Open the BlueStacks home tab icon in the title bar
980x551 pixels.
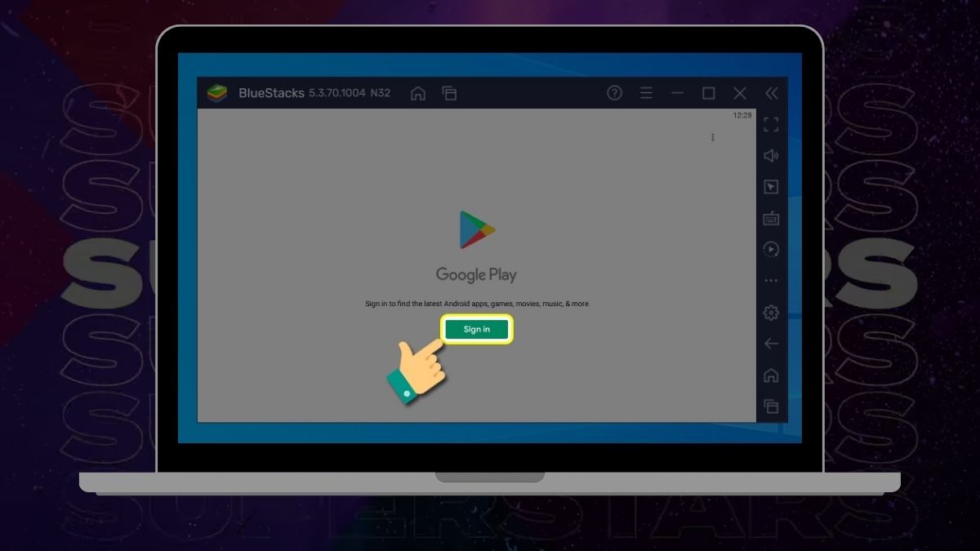click(418, 93)
